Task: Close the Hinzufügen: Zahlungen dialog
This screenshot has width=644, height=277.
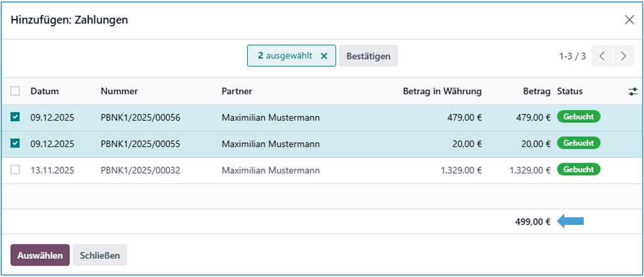Action: [x=629, y=20]
